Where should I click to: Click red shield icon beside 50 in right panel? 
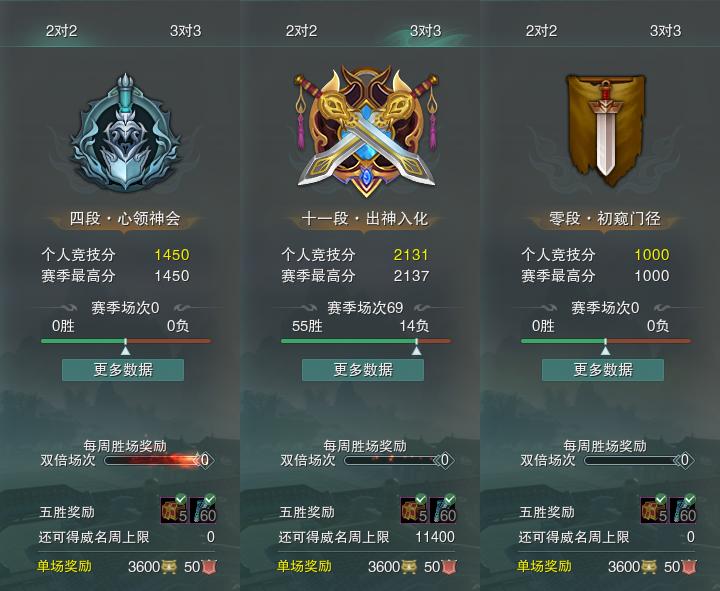click(689, 567)
